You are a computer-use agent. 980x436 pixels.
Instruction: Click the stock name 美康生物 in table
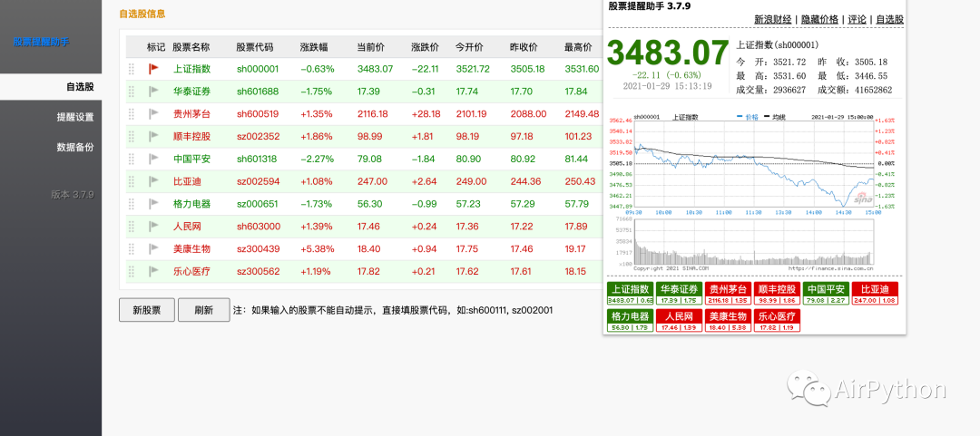tap(191, 248)
